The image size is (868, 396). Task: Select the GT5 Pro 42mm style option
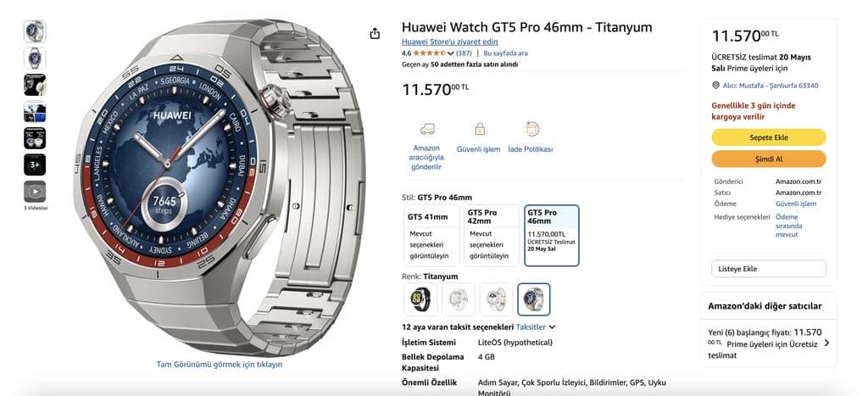point(491,236)
